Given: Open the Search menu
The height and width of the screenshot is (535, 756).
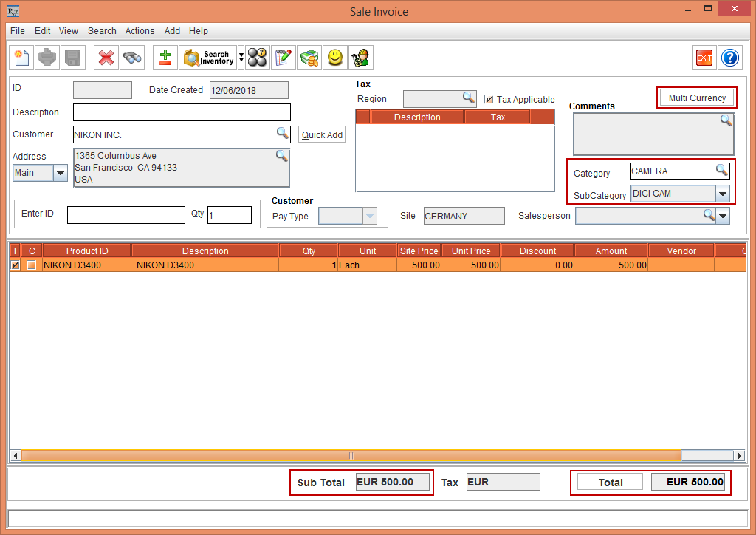Looking at the screenshot, I should pos(102,31).
